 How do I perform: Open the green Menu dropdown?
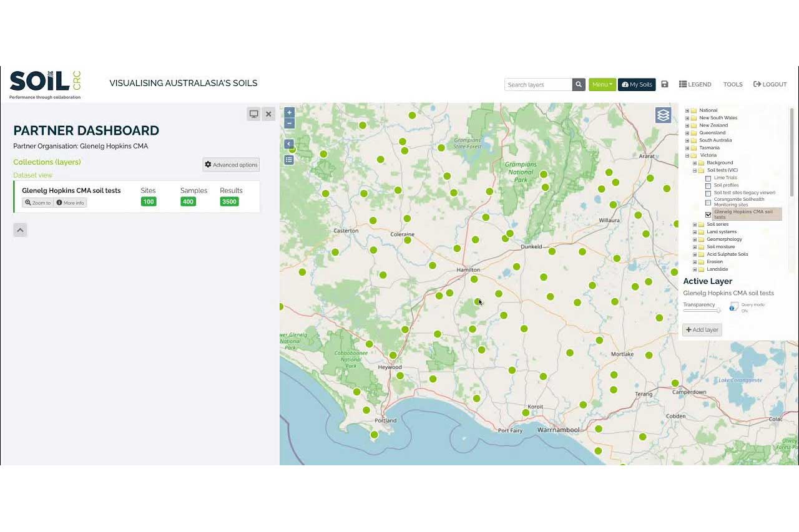point(602,84)
